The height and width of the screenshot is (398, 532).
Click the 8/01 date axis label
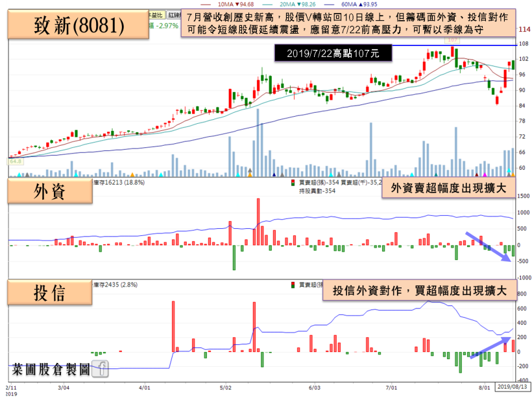point(485,388)
